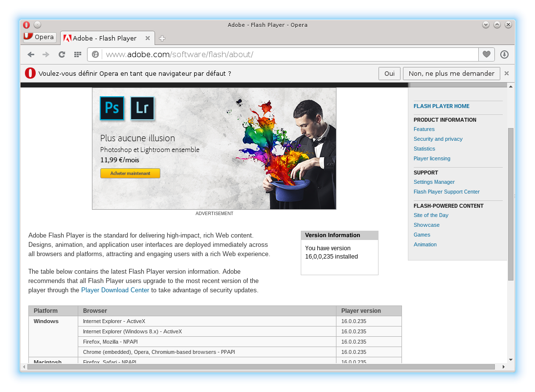This screenshot has width=535, height=392.
Task: Click the globe site info icon
Action: [x=95, y=55]
